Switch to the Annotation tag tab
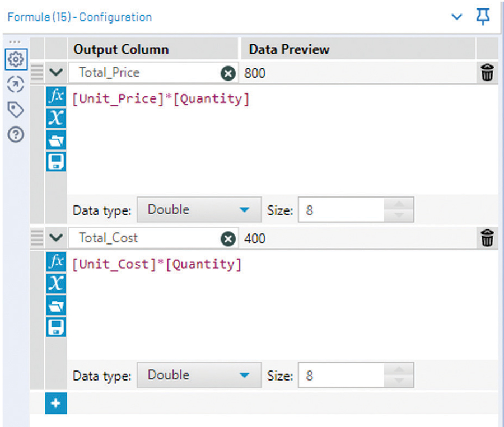Screen dimensions: 504x427 point(16,110)
